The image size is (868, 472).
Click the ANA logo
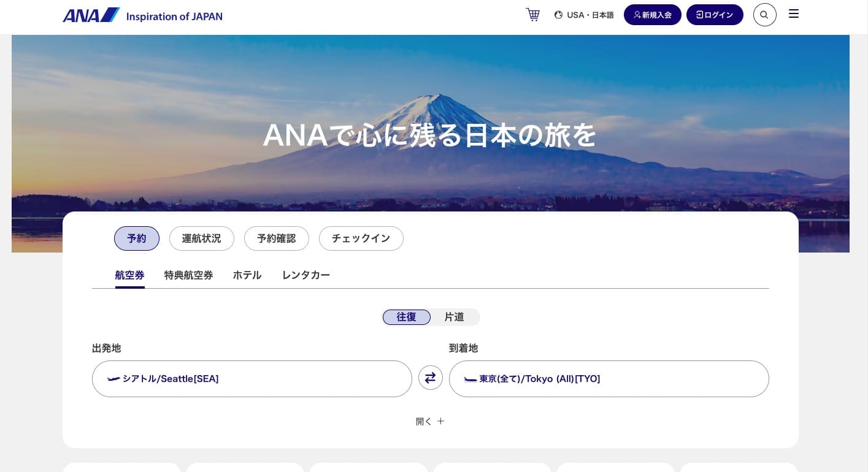(91, 15)
